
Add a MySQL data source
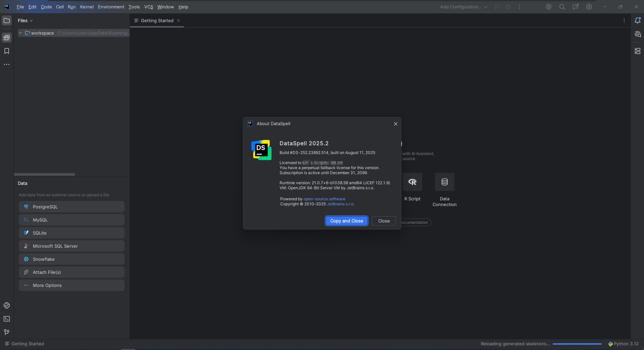coord(71,220)
